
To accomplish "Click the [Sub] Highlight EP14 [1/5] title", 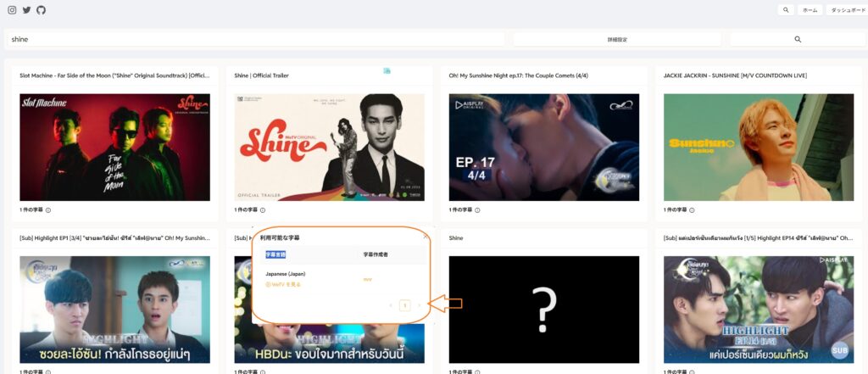I will [759, 237].
